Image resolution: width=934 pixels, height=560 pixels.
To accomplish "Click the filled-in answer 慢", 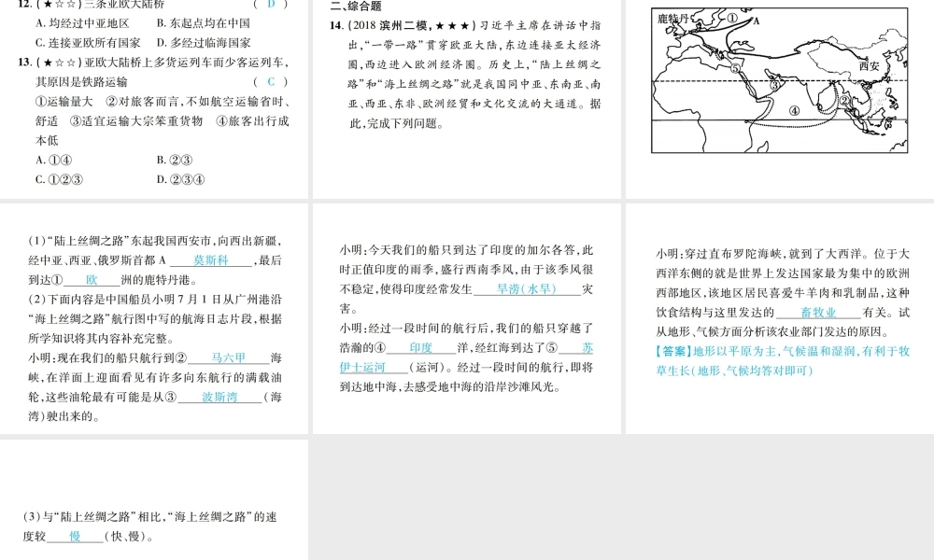I will pos(75,537).
